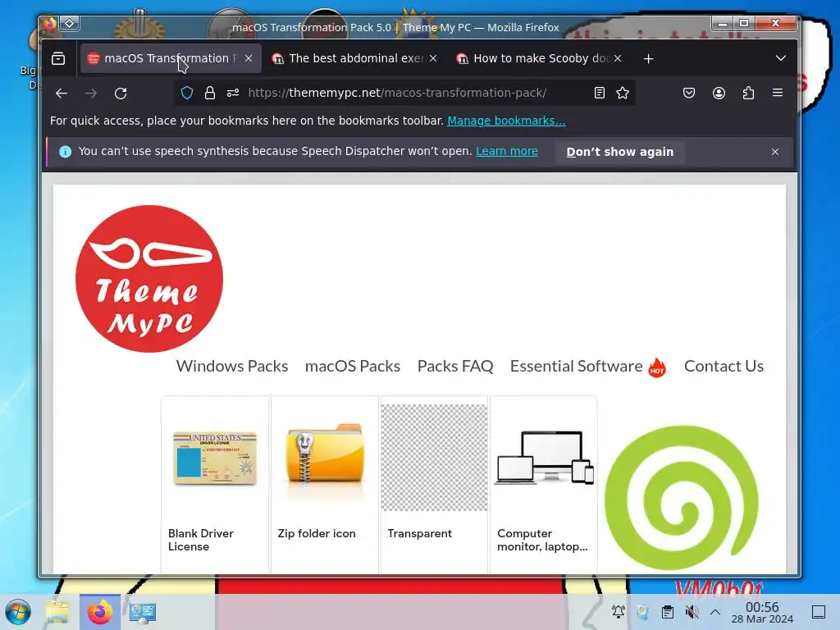Go back with the back arrow

point(62,94)
